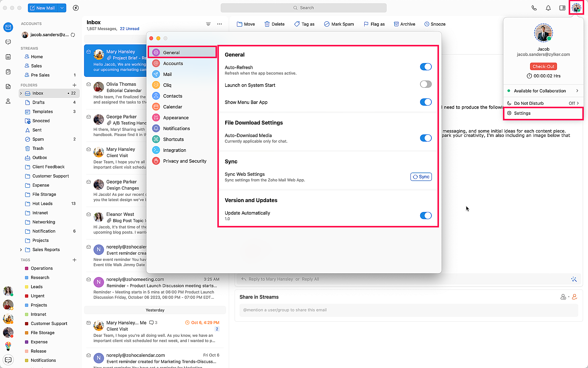Click the Archive toolbar icon
588x368 pixels.
coord(396,24)
